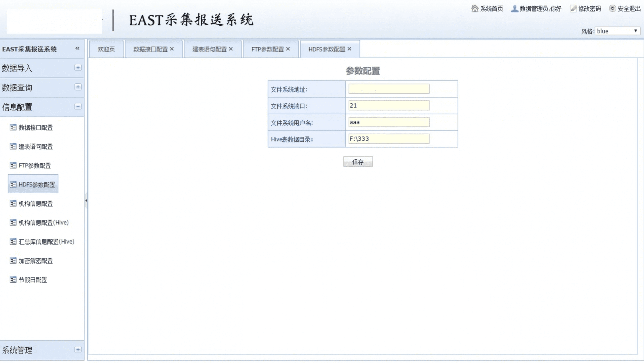Collapse the sidebar with double-chevron icon
644x363 pixels.
[77, 48]
